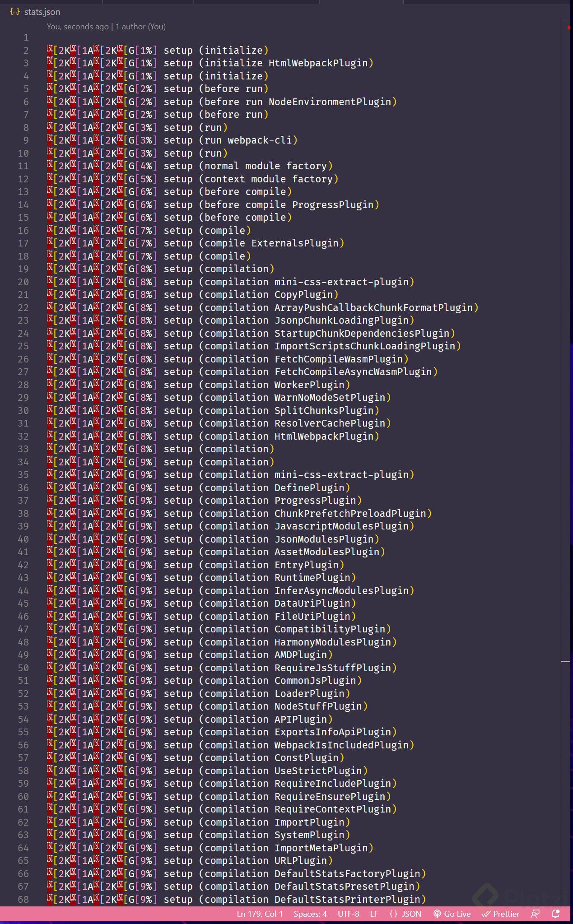Open the notifications bell in status bar
This screenshot has height=924, width=573.
coord(556,914)
